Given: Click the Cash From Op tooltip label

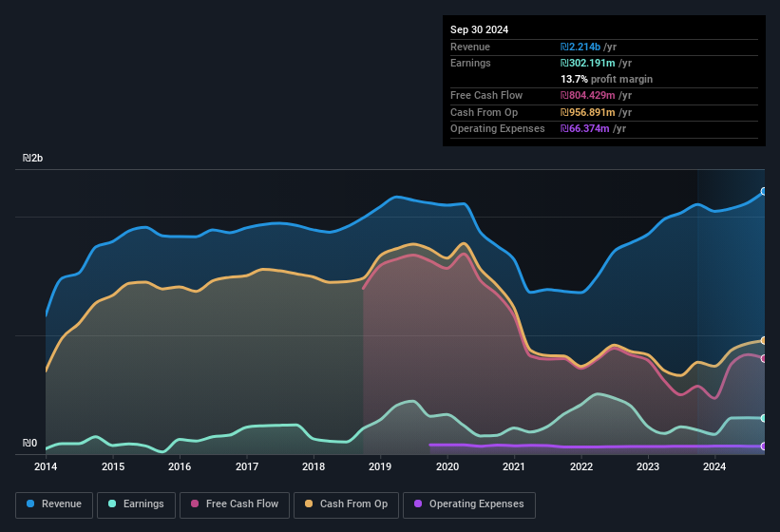Looking at the screenshot, I should (484, 112).
